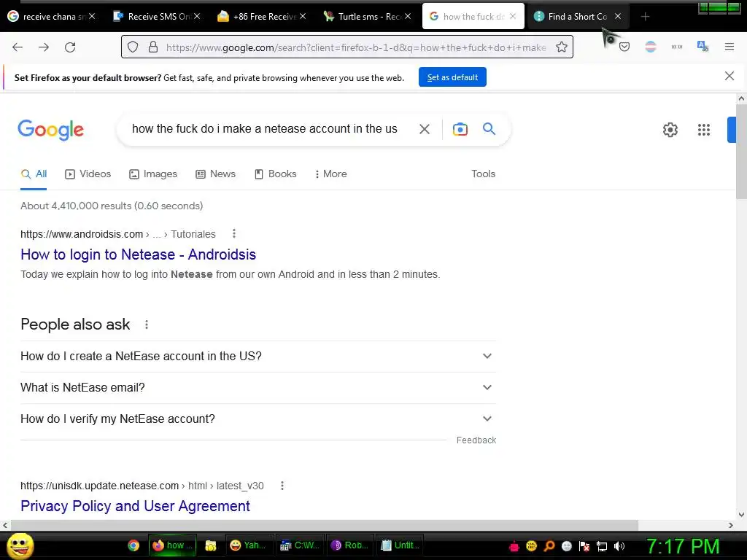This screenshot has width=747, height=560.
Task: Submit search with magnifier icon
Action: point(489,128)
